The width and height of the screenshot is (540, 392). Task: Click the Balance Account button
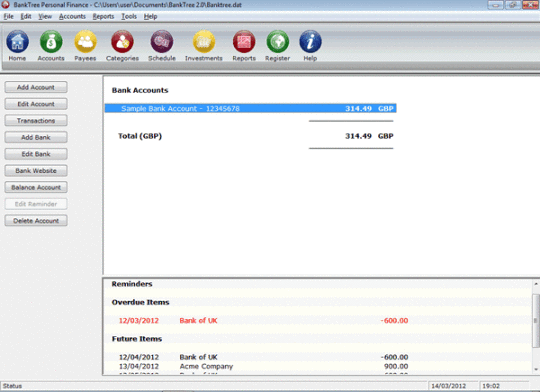(x=36, y=187)
